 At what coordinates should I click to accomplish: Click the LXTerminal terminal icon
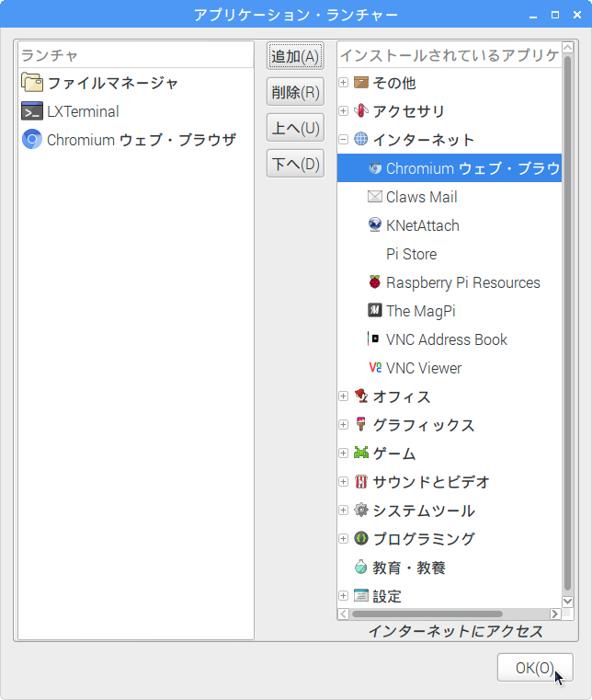[32, 111]
